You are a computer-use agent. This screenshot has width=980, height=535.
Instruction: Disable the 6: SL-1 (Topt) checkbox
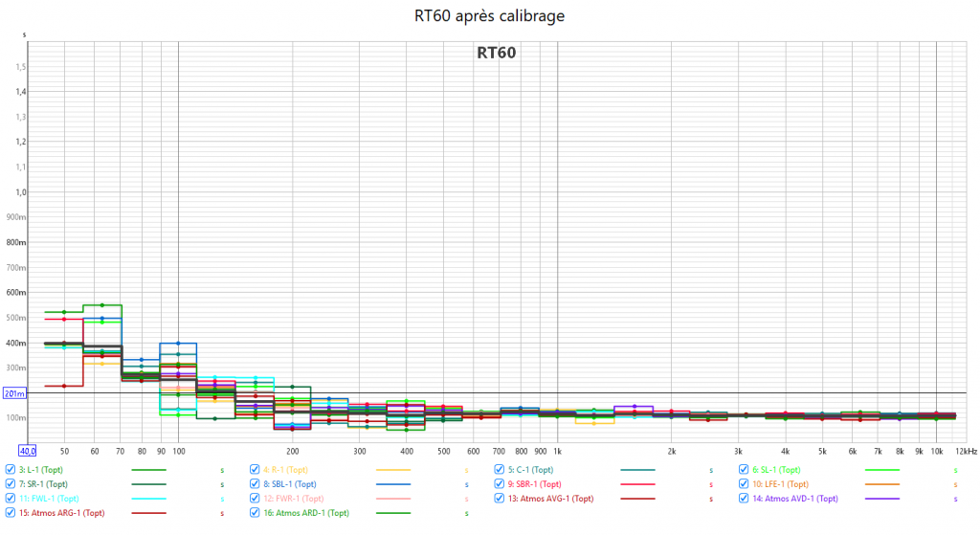(x=745, y=470)
